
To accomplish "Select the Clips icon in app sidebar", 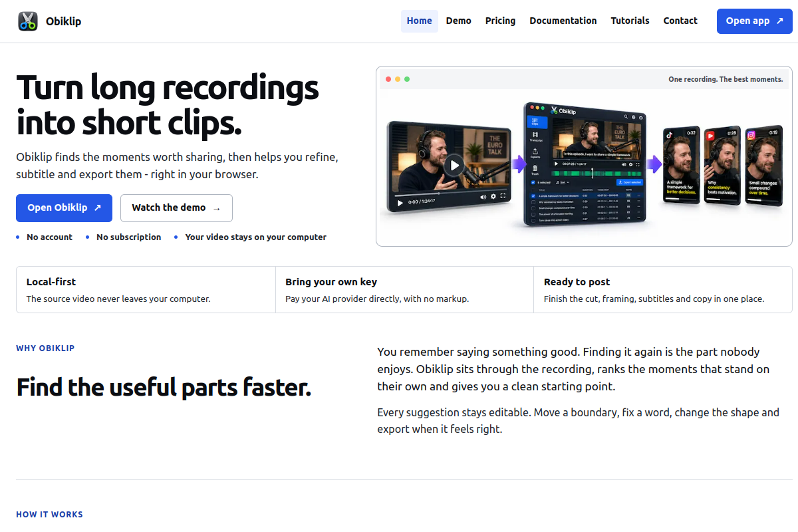I will point(537,122).
